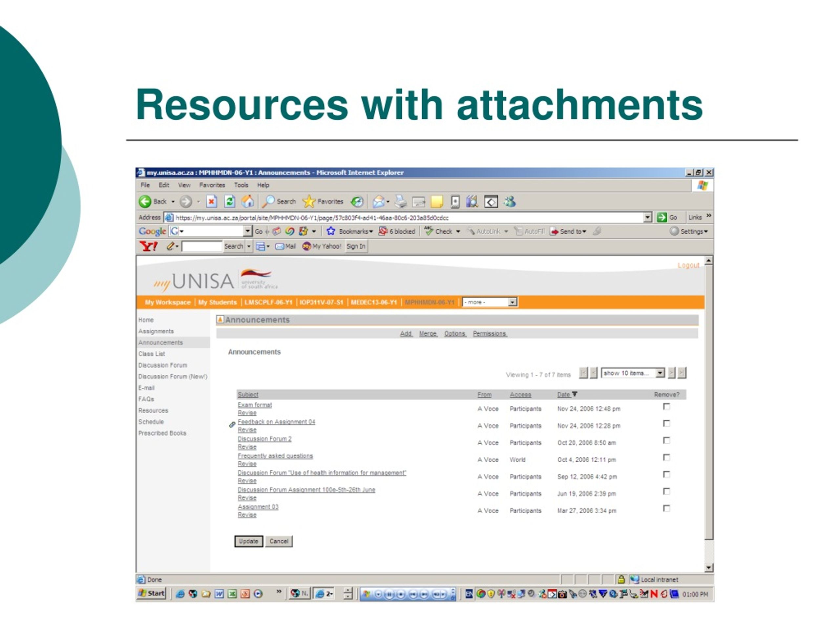This screenshot has height=630, width=840.
Task: Open the Edit menu
Action: (164, 185)
